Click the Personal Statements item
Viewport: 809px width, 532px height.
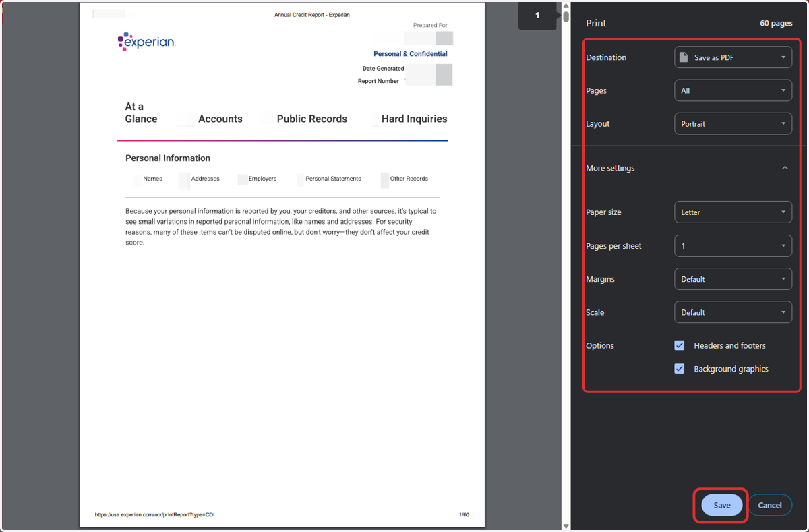333,179
